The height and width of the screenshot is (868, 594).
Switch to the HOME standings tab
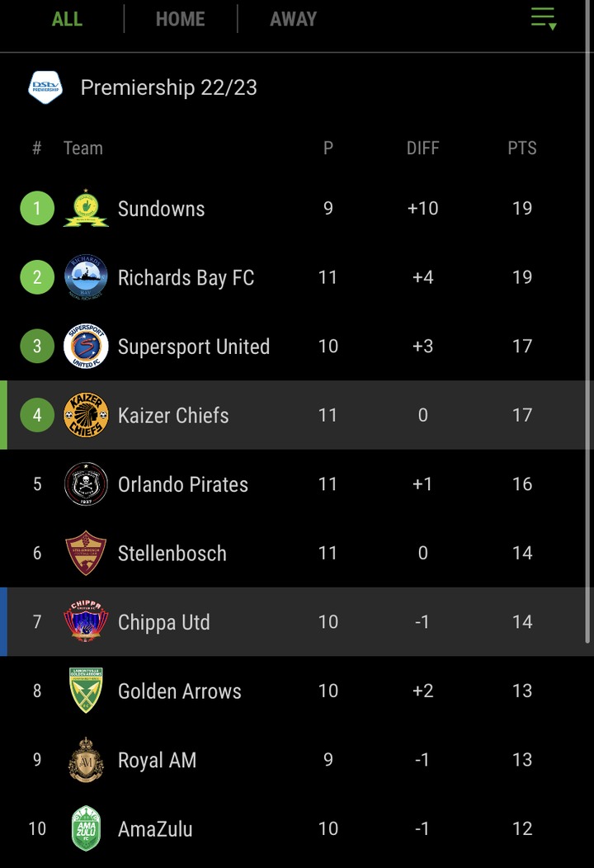(x=181, y=19)
